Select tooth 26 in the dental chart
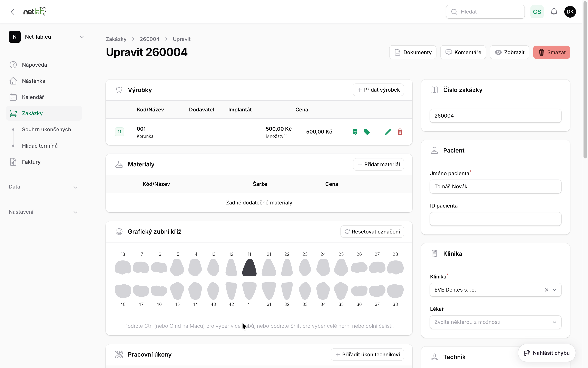Screen dimensions: 588x368 pos(359,267)
